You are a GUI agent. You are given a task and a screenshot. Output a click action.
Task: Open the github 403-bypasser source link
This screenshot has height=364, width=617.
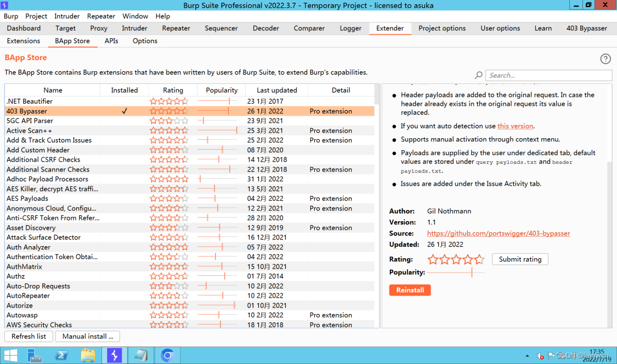coord(498,234)
